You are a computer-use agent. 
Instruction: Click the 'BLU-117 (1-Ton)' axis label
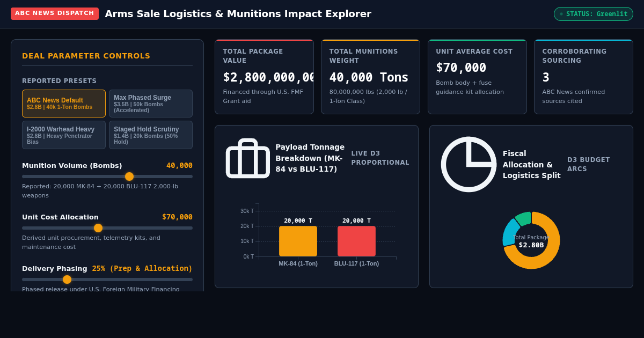356,263
